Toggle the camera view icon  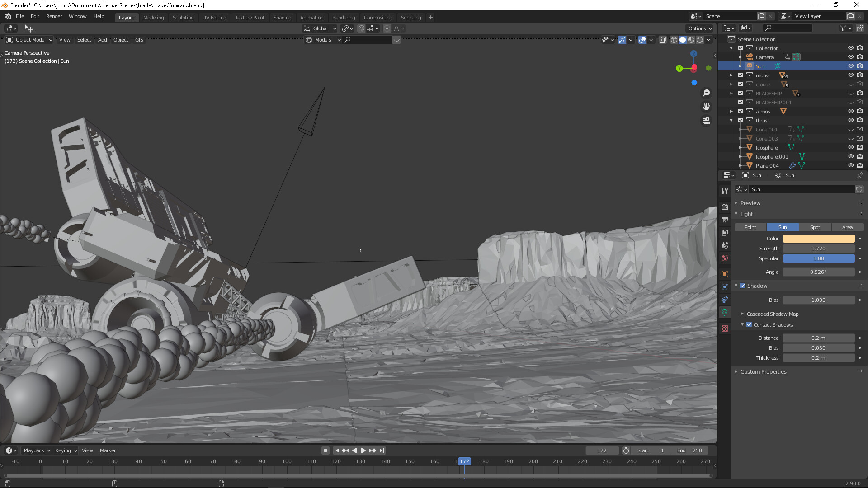pos(706,121)
